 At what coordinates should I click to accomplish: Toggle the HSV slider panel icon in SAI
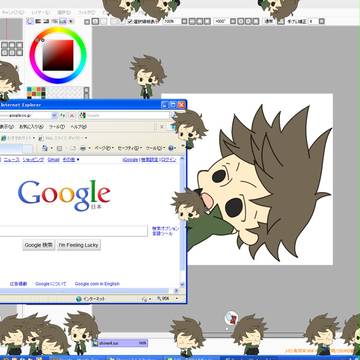(x=46, y=21)
